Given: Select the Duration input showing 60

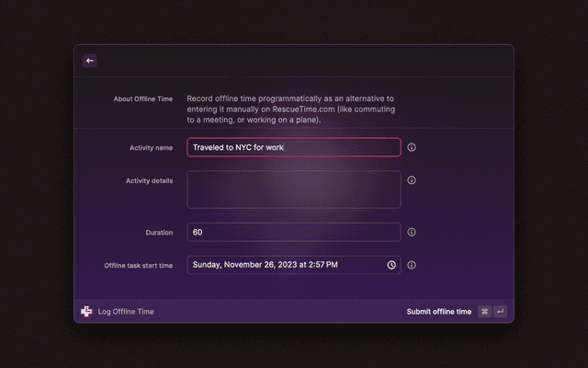Looking at the screenshot, I should pyautogui.click(x=294, y=232).
